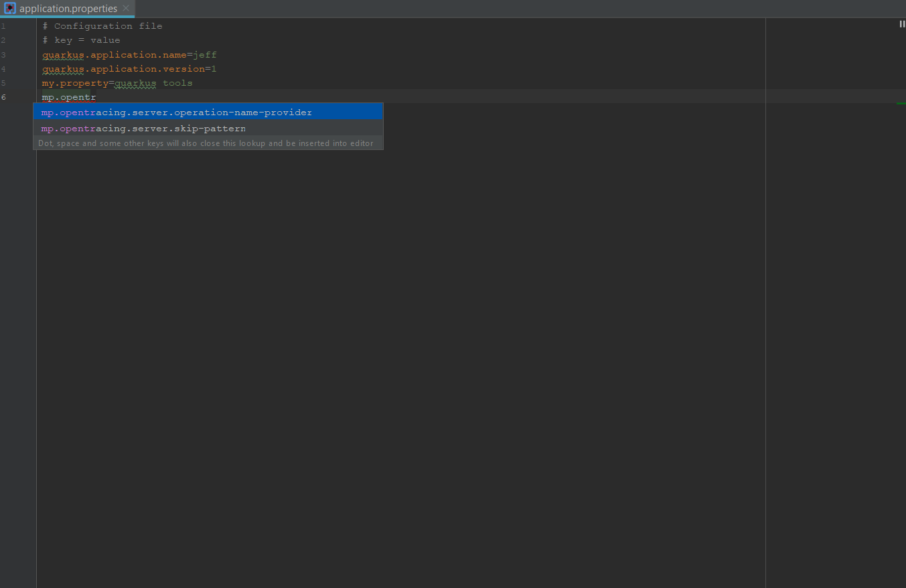The image size is (906, 588).
Task: Click line number 1 in the gutter
Action: pyautogui.click(x=3, y=26)
